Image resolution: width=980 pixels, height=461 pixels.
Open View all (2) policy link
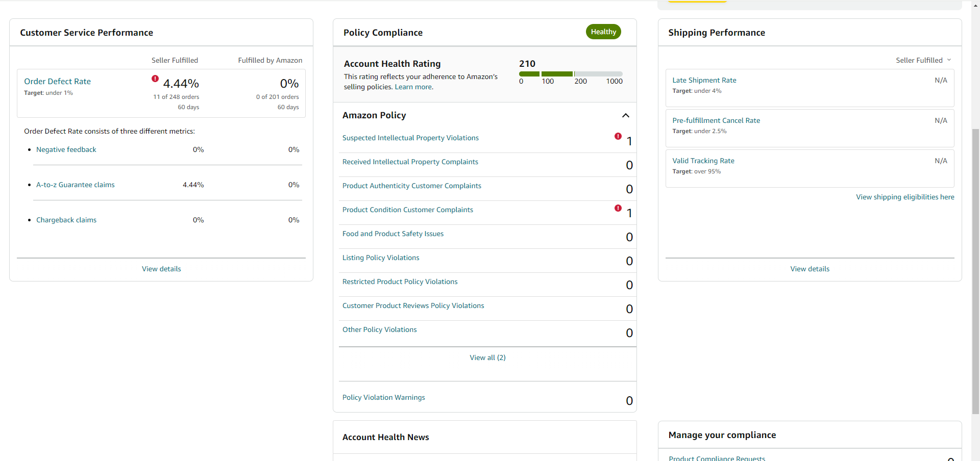click(x=487, y=357)
